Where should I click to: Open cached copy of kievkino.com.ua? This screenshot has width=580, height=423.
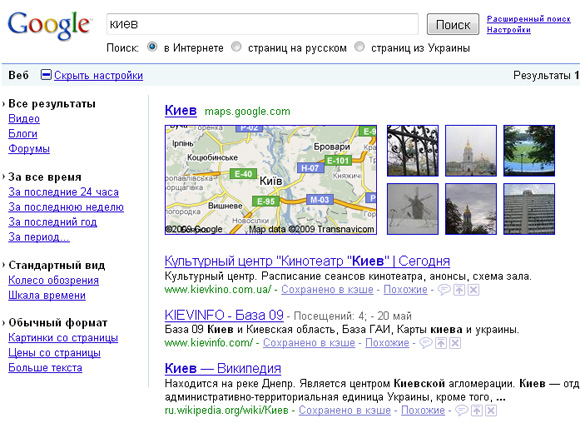coord(327,290)
